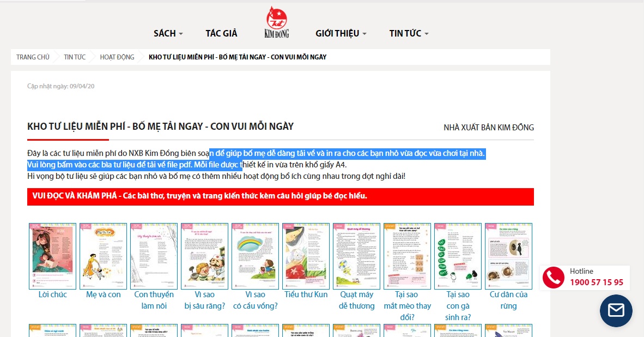Click the NHÀ XUẤT BẢN KIM ĐỒNG label
This screenshot has height=337, width=644.
click(x=489, y=128)
